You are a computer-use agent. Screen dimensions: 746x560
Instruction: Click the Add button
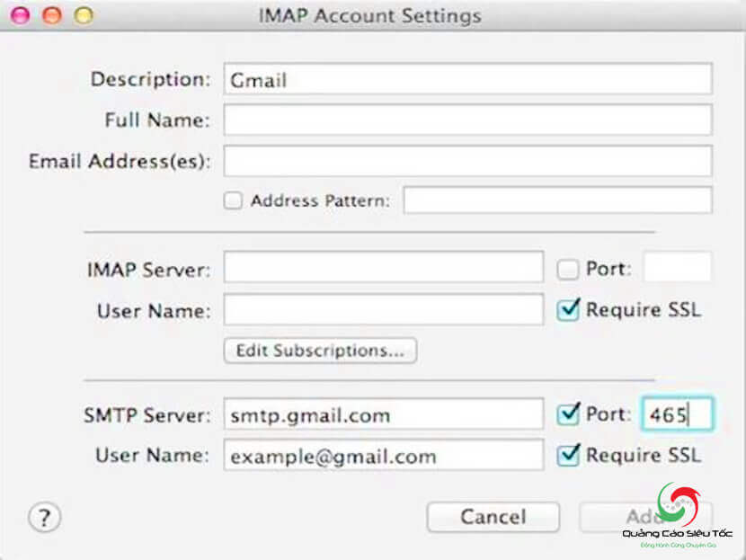[x=645, y=517]
